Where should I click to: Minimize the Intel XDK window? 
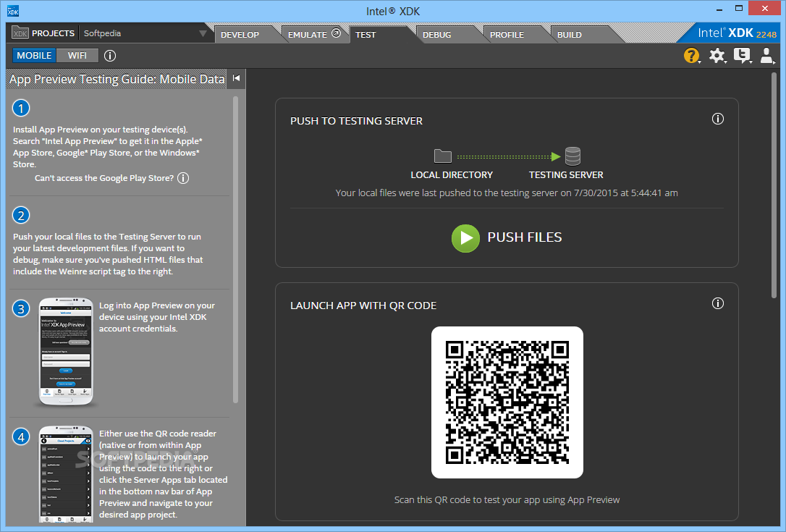point(719,9)
